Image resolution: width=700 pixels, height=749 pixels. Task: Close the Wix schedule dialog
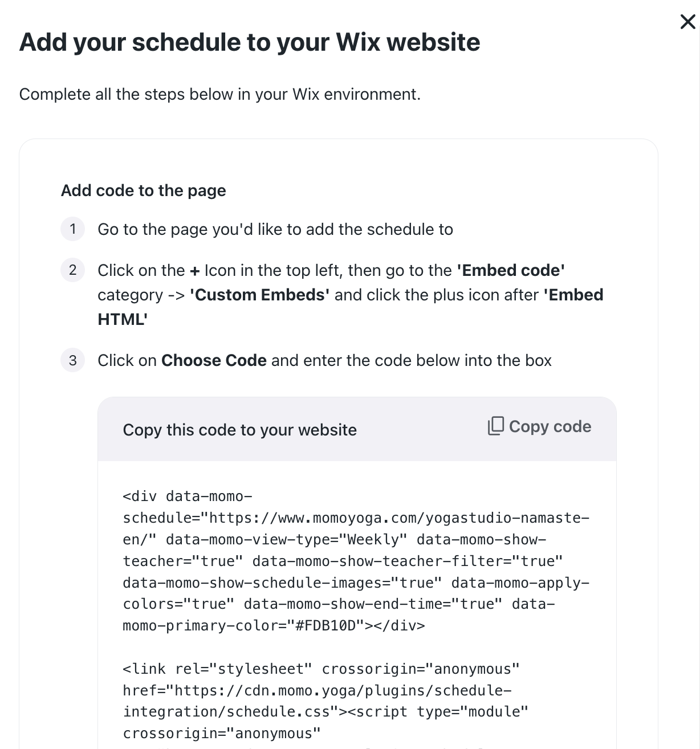point(687,22)
